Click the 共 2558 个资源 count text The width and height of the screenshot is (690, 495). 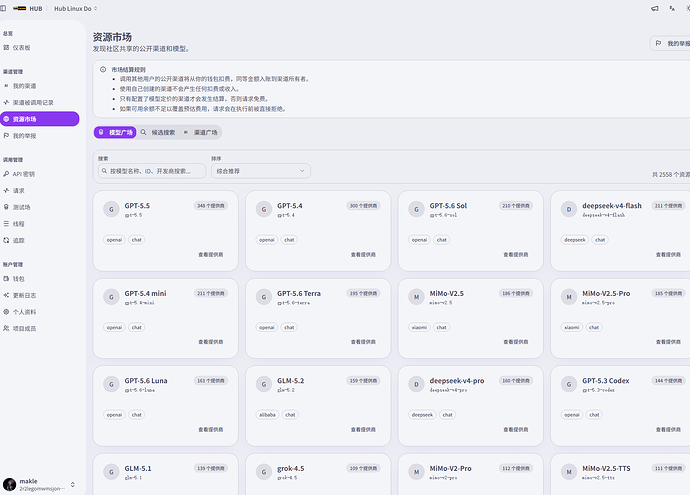[671, 175]
